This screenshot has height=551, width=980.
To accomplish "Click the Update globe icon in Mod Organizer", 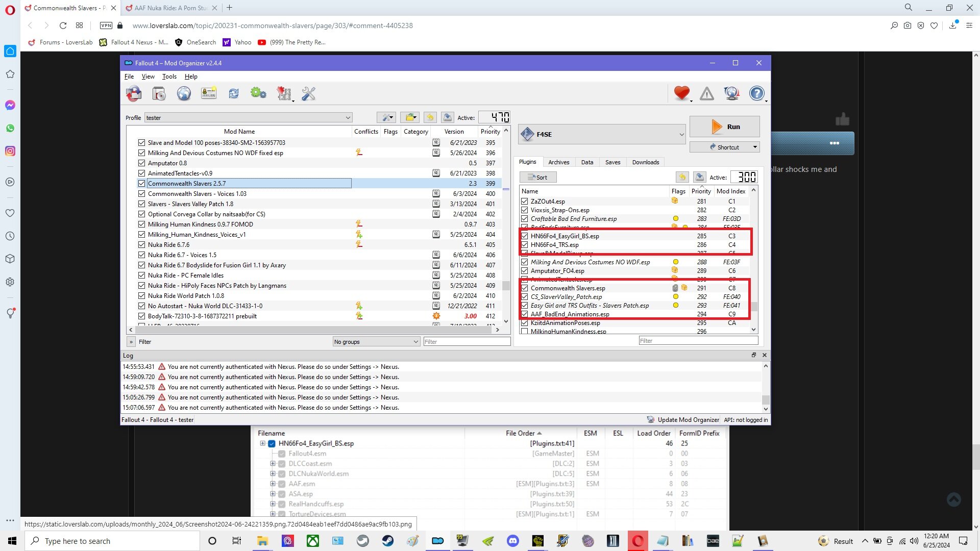I will [732, 93].
